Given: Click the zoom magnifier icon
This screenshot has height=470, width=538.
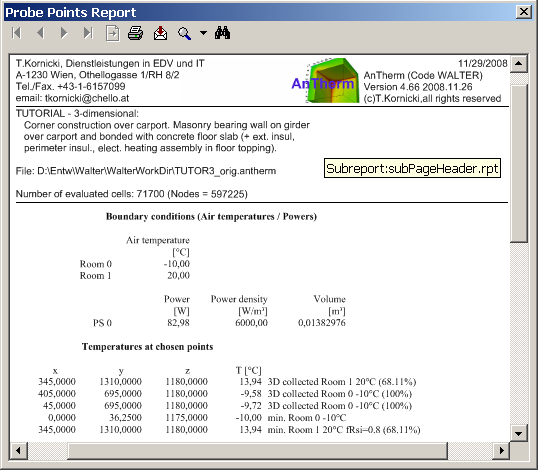Looking at the screenshot, I should [184, 34].
